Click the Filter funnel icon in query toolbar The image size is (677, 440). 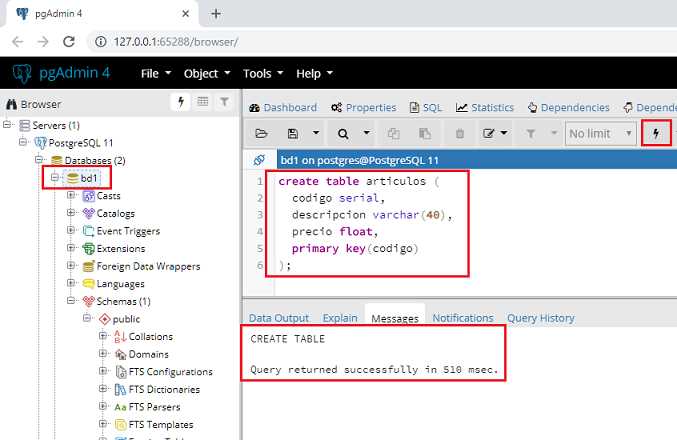[531, 133]
